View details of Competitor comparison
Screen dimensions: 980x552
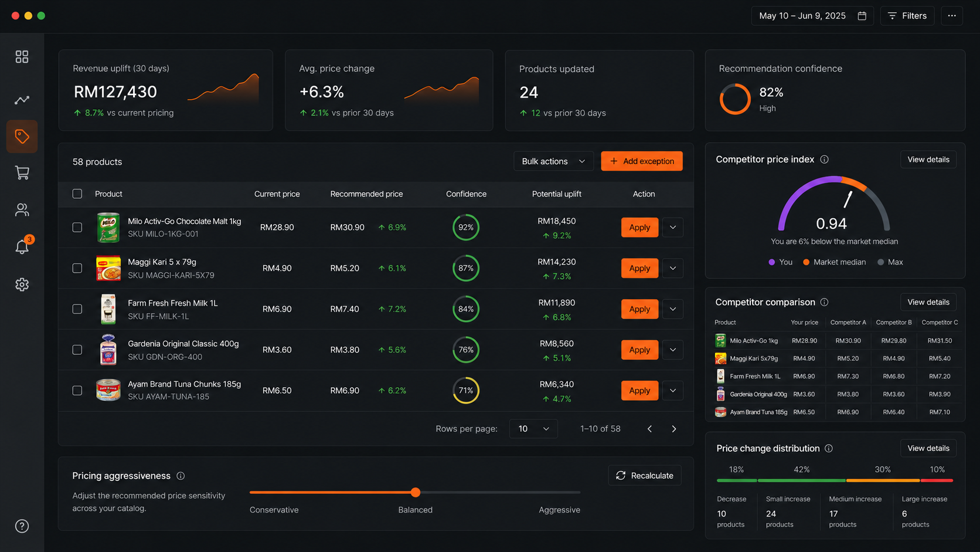tap(928, 302)
